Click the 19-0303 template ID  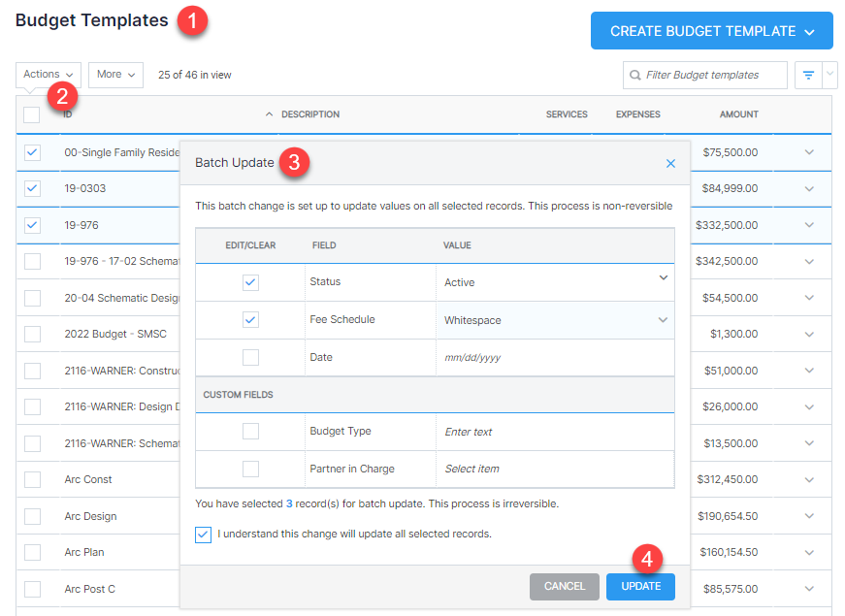[85, 188]
